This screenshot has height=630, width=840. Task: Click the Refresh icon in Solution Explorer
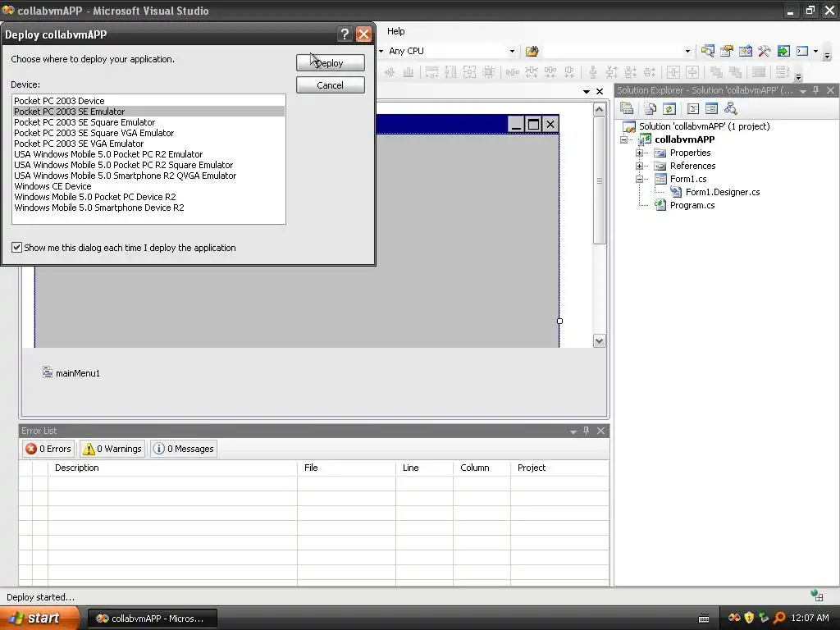[669, 109]
